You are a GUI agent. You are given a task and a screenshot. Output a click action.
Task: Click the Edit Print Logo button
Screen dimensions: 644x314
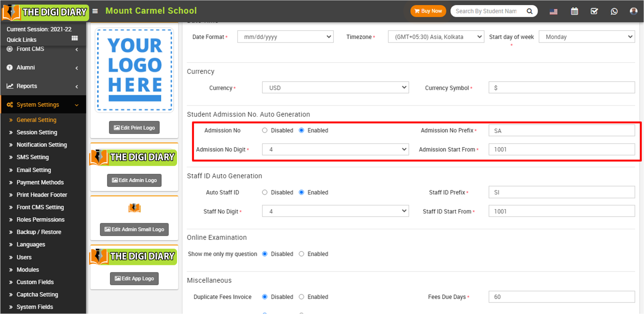click(x=134, y=128)
